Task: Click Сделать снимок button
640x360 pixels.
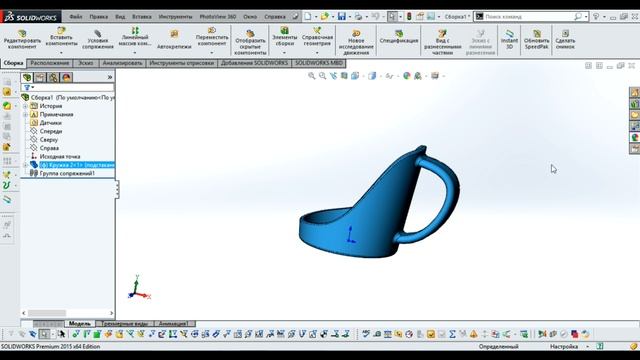Action: click(565, 39)
